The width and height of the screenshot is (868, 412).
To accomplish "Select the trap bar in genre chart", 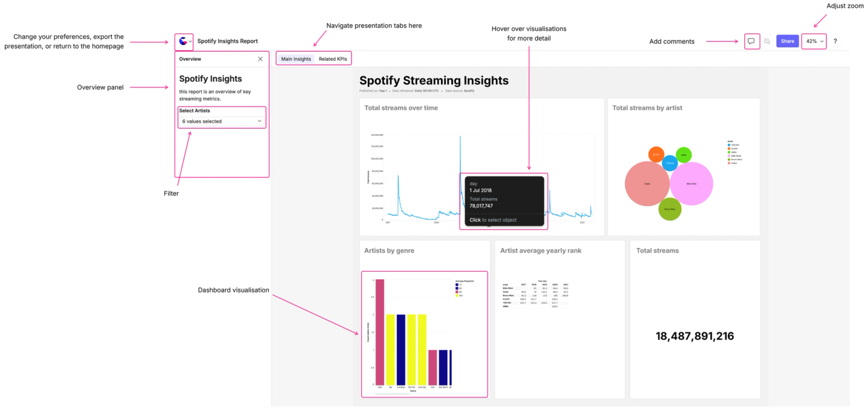I will click(x=432, y=367).
